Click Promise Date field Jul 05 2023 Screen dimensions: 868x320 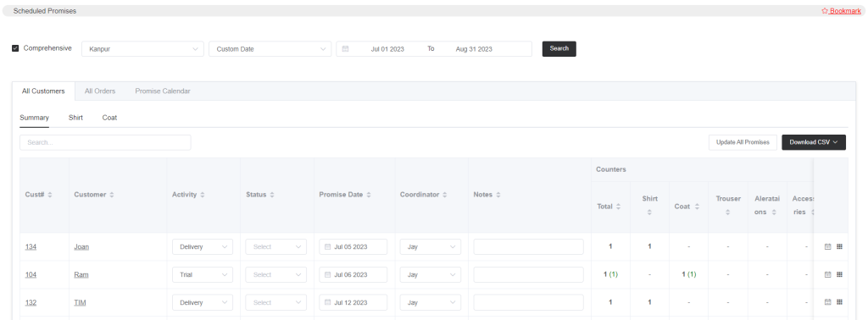(x=353, y=247)
